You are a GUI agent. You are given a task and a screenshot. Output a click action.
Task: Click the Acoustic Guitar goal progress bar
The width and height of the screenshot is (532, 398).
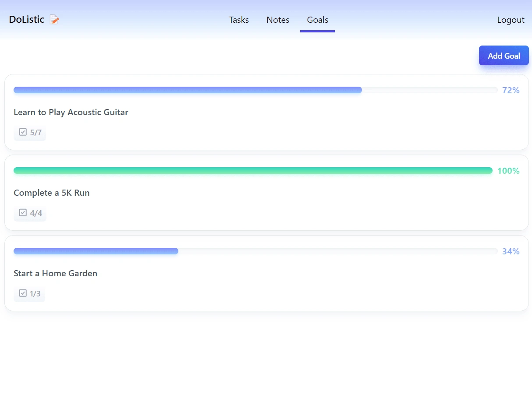(x=255, y=90)
